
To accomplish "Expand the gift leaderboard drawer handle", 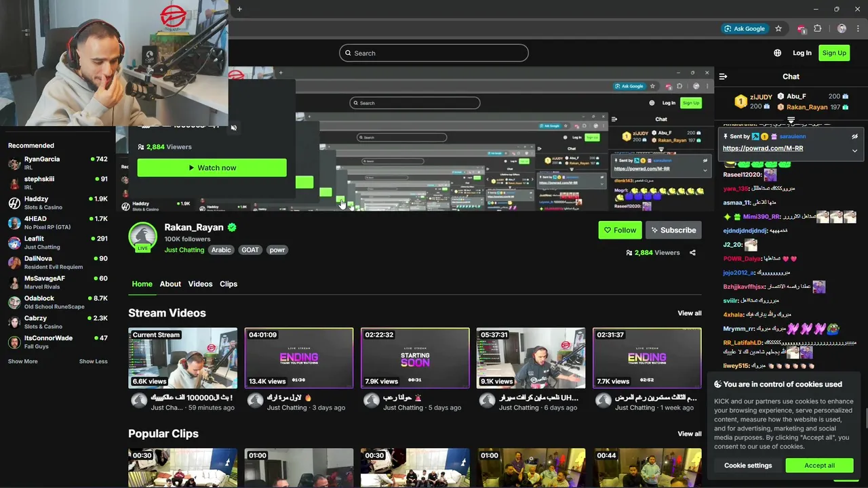I will tap(791, 120).
